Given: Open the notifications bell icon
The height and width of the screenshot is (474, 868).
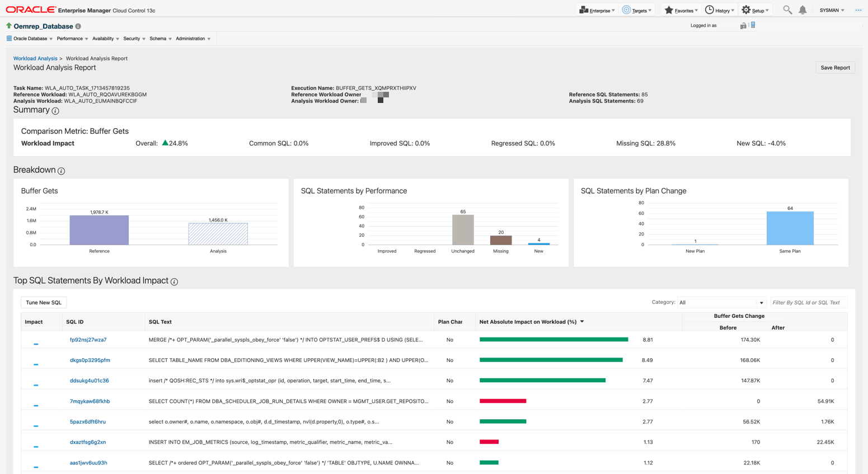Looking at the screenshot, I should pyautogui.click(x=803, y=10).
